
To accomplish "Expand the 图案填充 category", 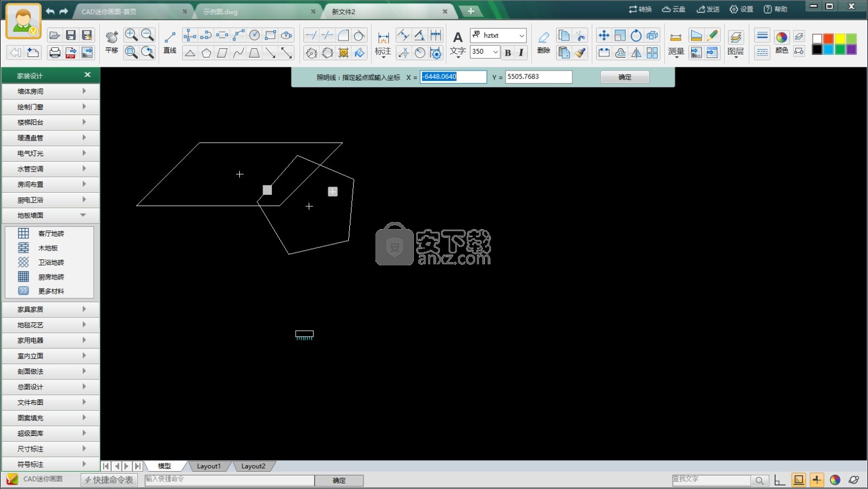I will tap(50, 418).
